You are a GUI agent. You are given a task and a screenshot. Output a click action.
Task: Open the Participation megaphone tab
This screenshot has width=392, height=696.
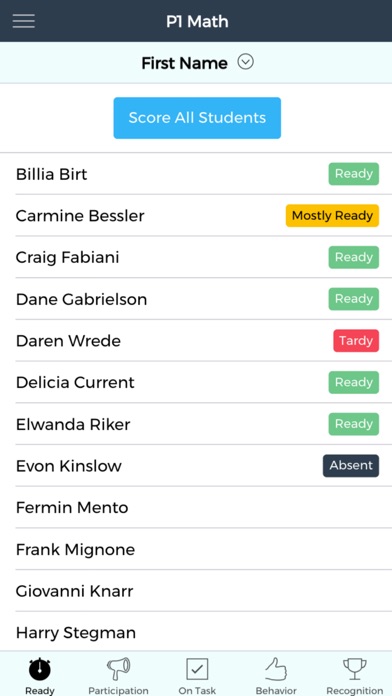(118, 669)
